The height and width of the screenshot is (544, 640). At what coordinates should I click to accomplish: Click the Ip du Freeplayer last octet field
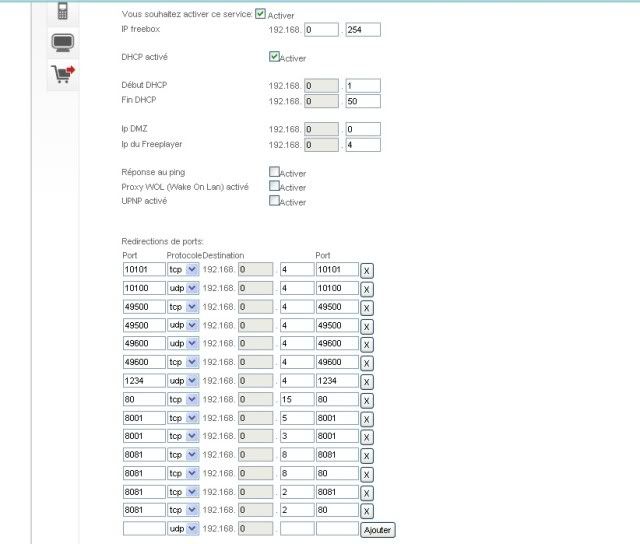(x=362, y=144)
